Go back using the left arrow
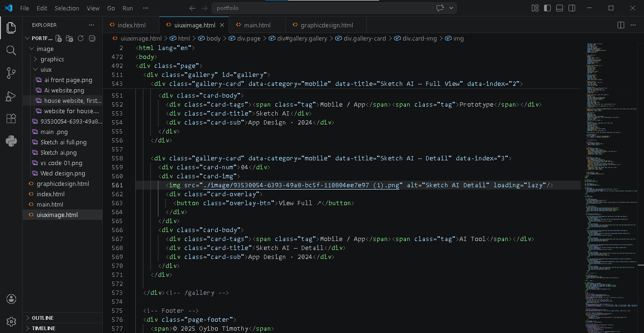 click(192, 8)
